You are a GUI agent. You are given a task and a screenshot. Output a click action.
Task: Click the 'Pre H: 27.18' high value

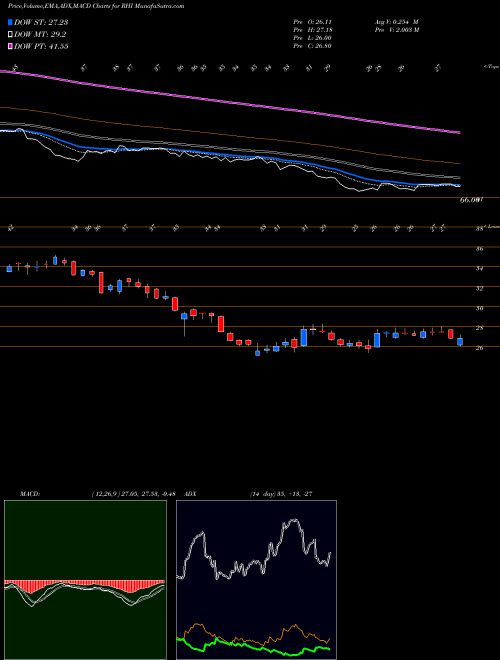point(313,30)
